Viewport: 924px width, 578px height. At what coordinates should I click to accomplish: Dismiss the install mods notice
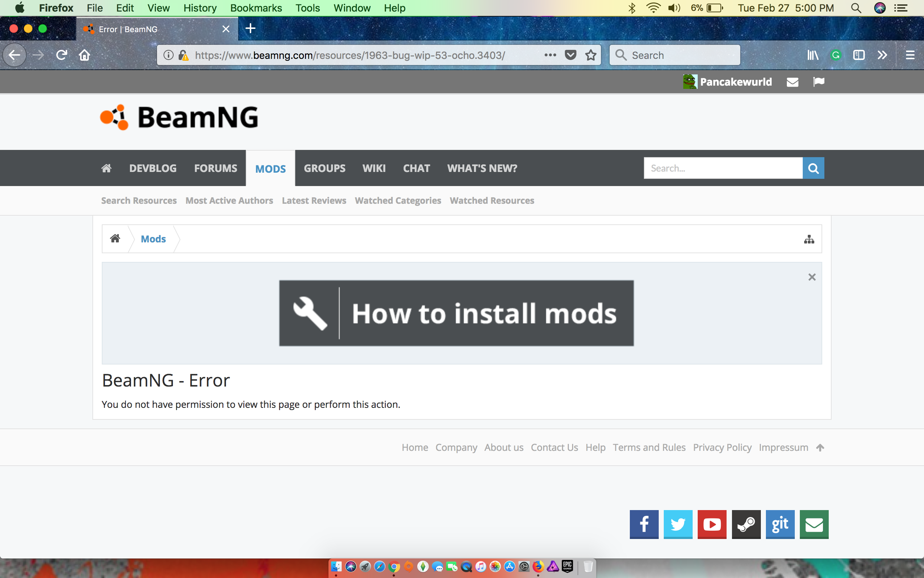click(x=812, y=277)
